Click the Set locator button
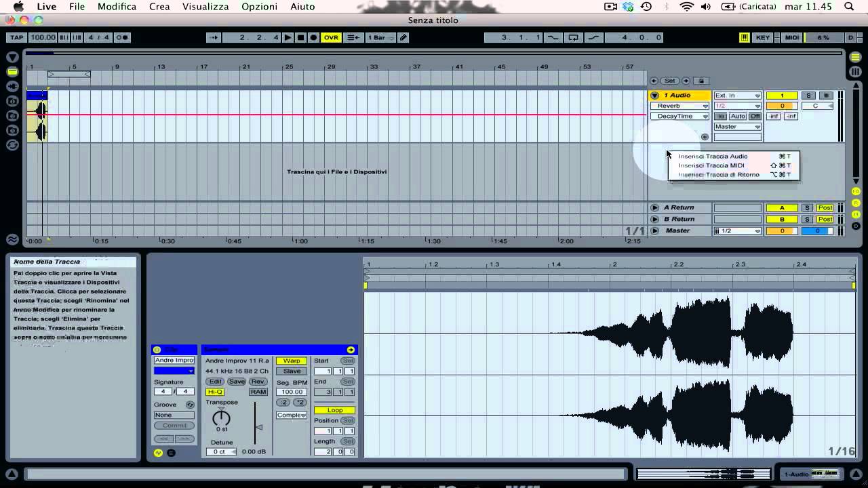 [669, 81]
